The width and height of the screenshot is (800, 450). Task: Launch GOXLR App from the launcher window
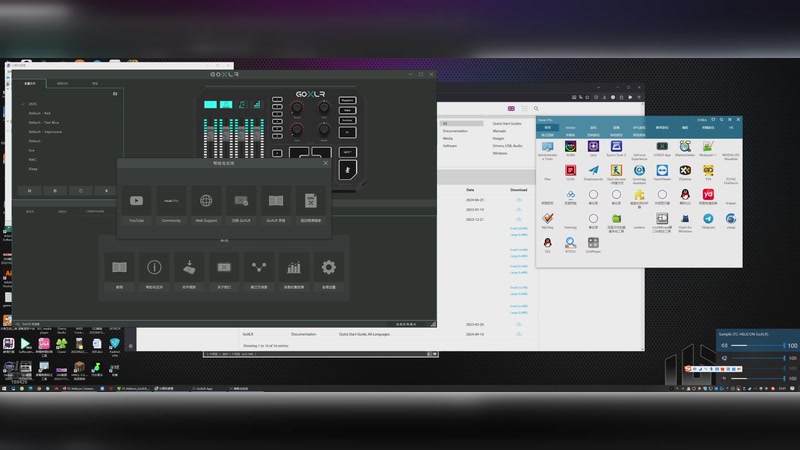(x=662, y=149)
